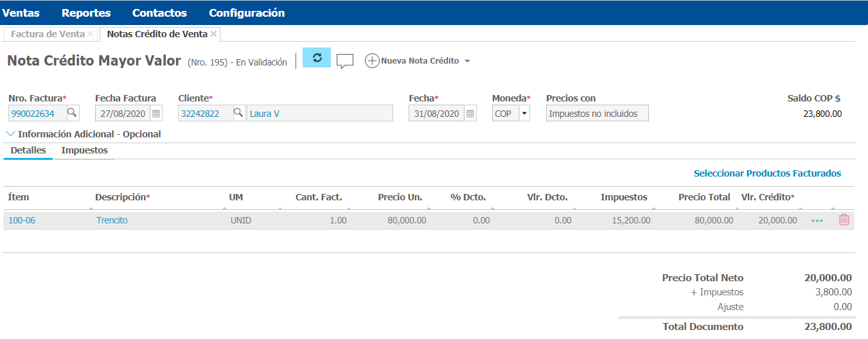Open the Trencito description link
868x339 pixels.
[x=112, y=220]
